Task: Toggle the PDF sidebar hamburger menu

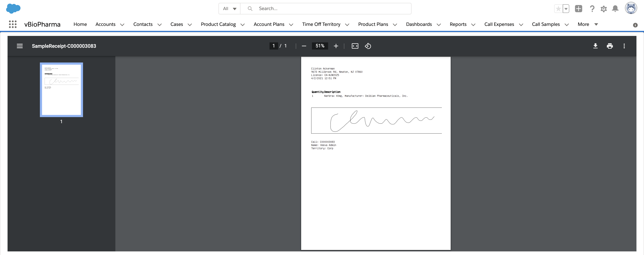Action: coord(20,46)
